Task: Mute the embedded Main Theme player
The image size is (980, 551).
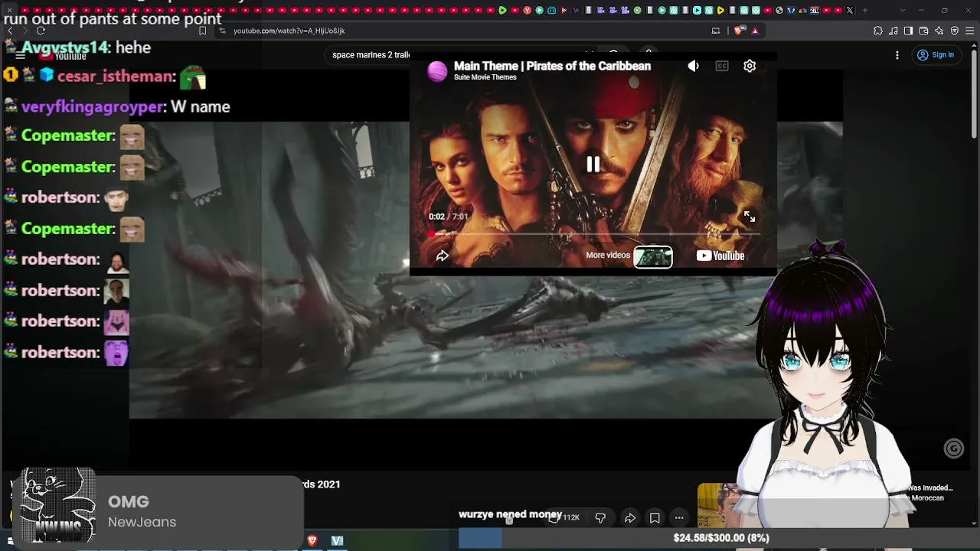Action: 693,66
